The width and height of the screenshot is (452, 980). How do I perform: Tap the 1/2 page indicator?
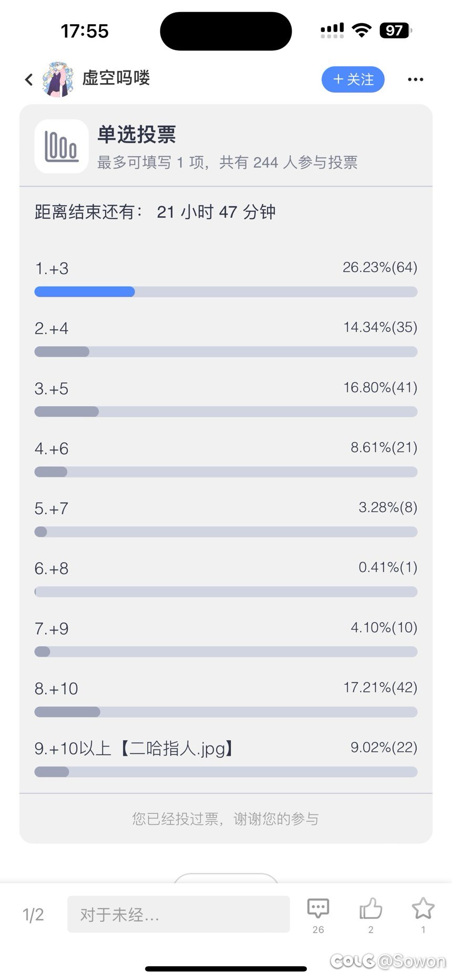tap(33, 915)
